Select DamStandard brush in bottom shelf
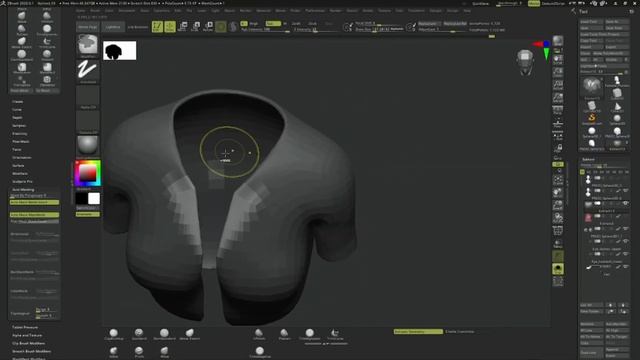640x360 pixels. [164, 335]
